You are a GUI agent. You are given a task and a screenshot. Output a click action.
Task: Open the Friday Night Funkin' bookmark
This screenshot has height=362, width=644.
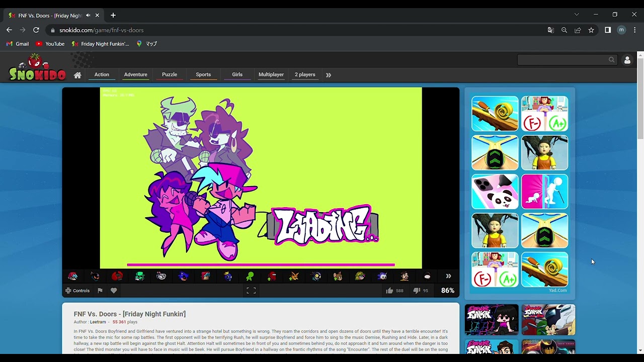[100, 44]
